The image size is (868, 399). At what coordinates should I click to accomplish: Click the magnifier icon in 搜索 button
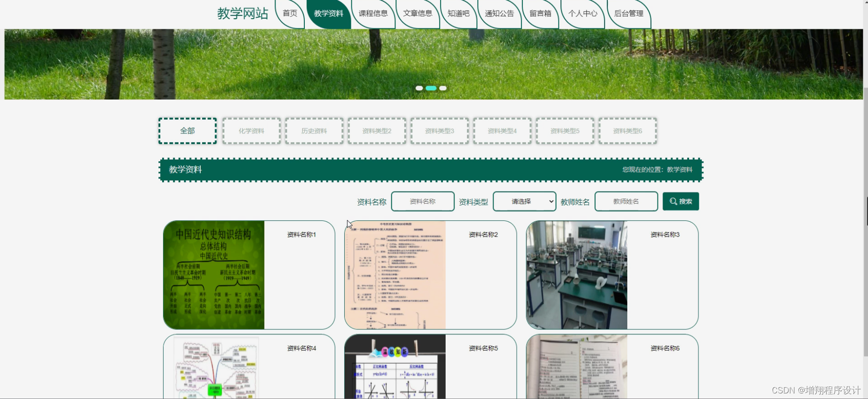click(673, 201)
